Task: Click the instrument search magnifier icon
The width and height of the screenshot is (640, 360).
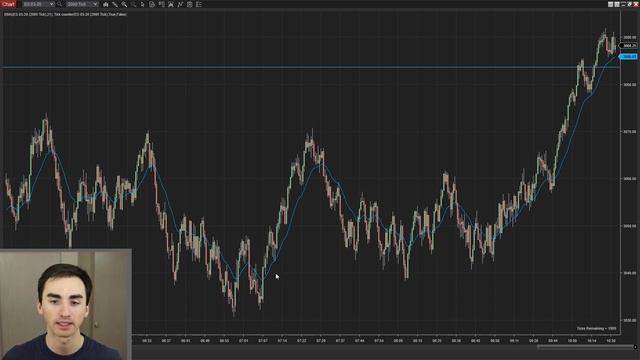Action: (x=60, y=4)
